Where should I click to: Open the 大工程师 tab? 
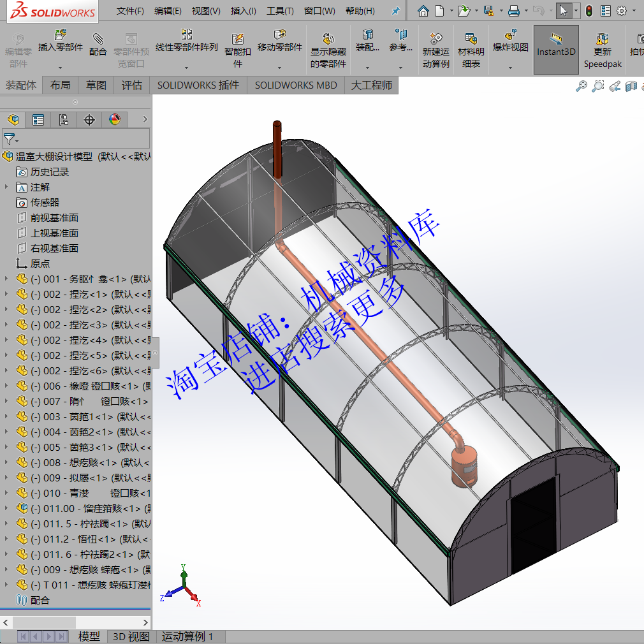click(x=371, y=85)
